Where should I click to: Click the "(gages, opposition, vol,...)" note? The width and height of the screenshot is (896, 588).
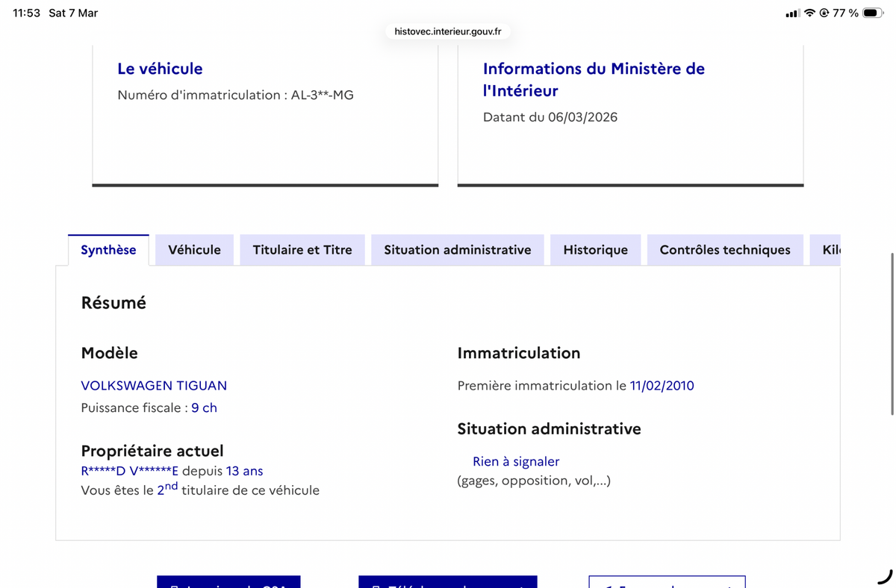pyautogui.click(x=534, y=481)
